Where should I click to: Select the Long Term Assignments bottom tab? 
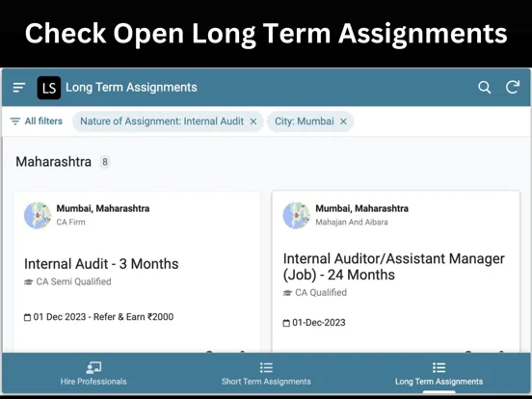coord(439,373)
